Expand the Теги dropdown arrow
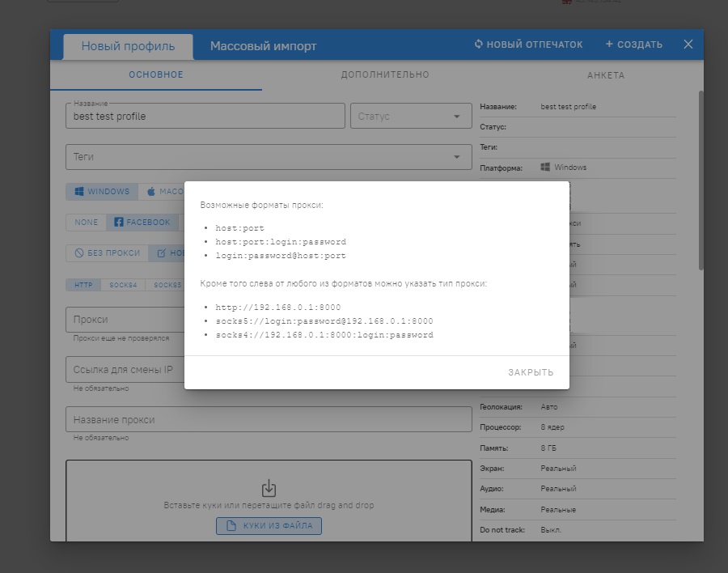Viewport: 728px width, 573px height. (x=457, y=157)
